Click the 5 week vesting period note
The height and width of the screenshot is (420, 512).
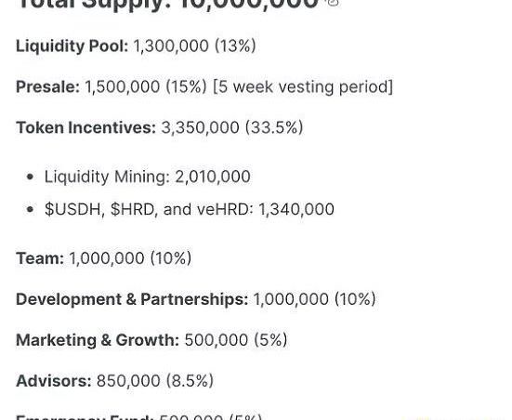tap(303, 87)
